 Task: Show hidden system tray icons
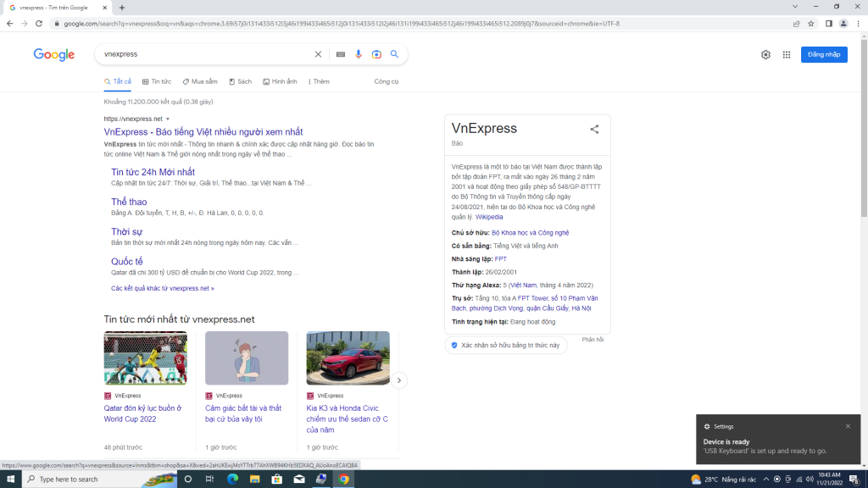pos(766,480)
